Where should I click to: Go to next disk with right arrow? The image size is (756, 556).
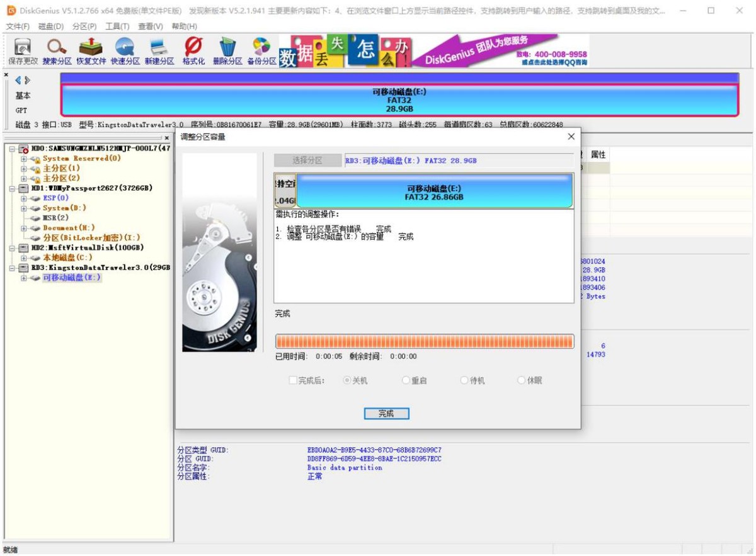tap(27, 80)
